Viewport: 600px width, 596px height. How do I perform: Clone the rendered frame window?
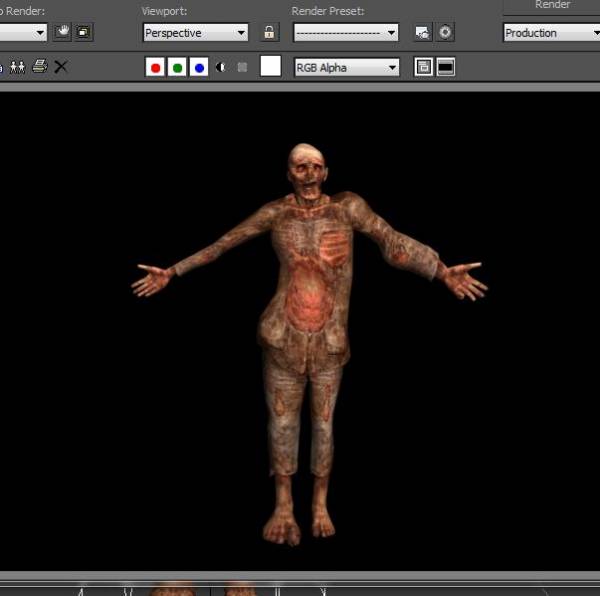pos(17,67)
